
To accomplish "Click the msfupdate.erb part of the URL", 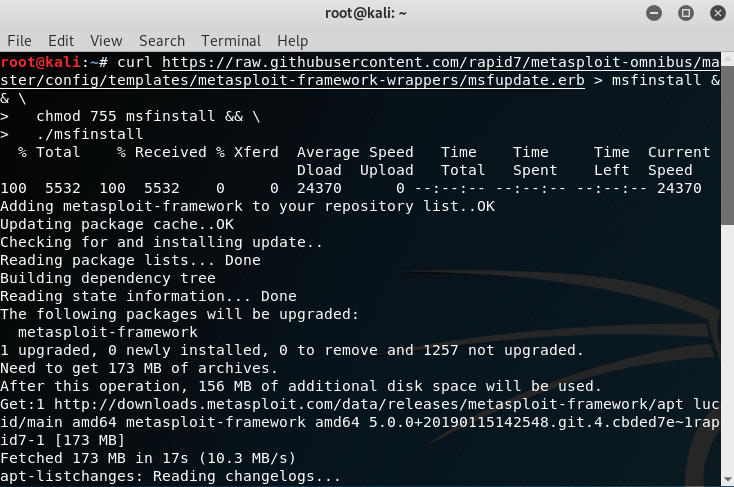I will pos(525,80).
